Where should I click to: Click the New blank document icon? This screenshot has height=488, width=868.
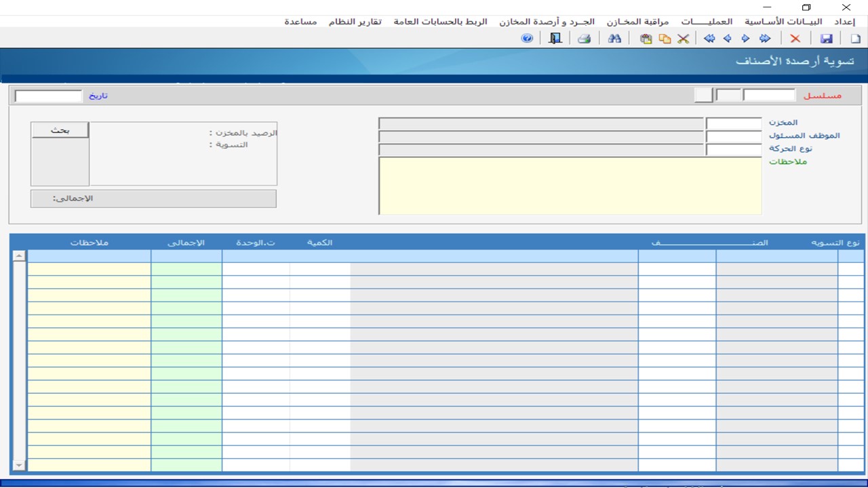[855, 39]
